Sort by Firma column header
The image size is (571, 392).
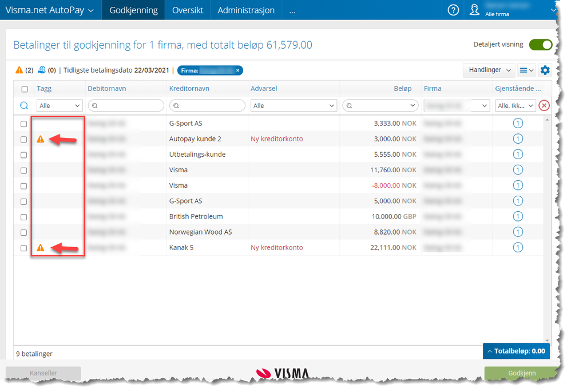pyautogui.click(x=433, y=89)
